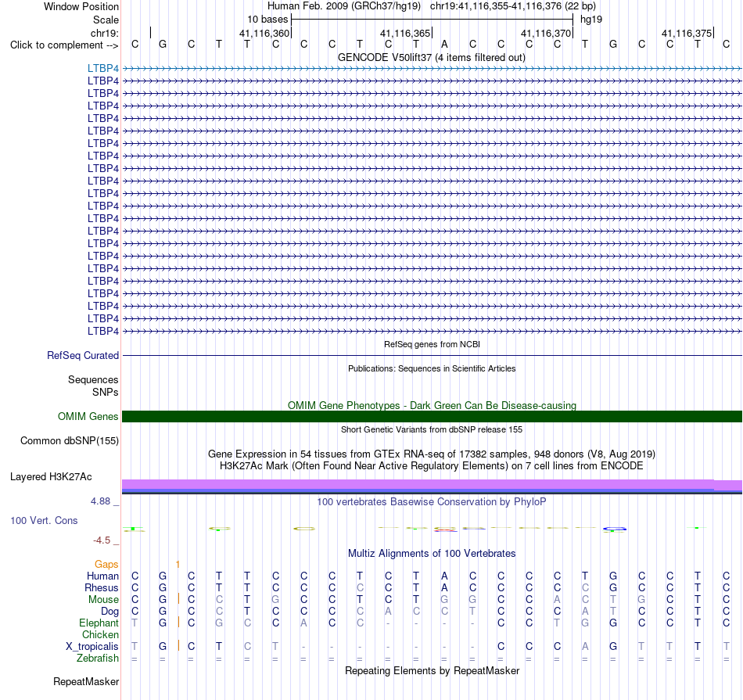Click the 'RefSeq Curated' track label
This screenshot has height=700, width=743.
pyautogui.click(x=83, y=355)
